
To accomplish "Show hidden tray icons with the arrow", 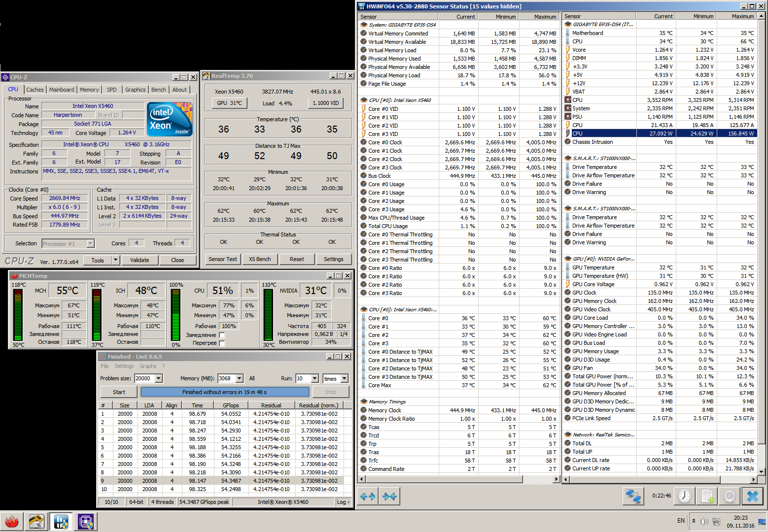I will [694, 521].
